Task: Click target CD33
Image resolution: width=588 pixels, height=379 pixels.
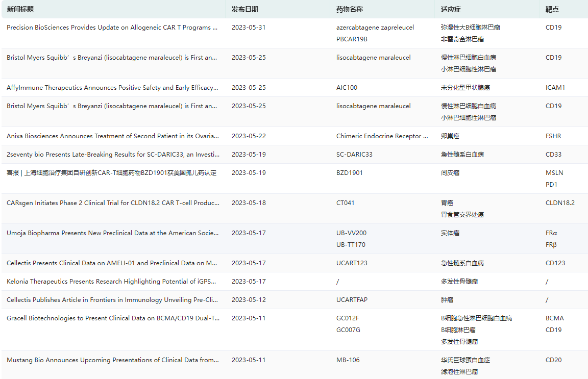Action: [x=553, y=155]
